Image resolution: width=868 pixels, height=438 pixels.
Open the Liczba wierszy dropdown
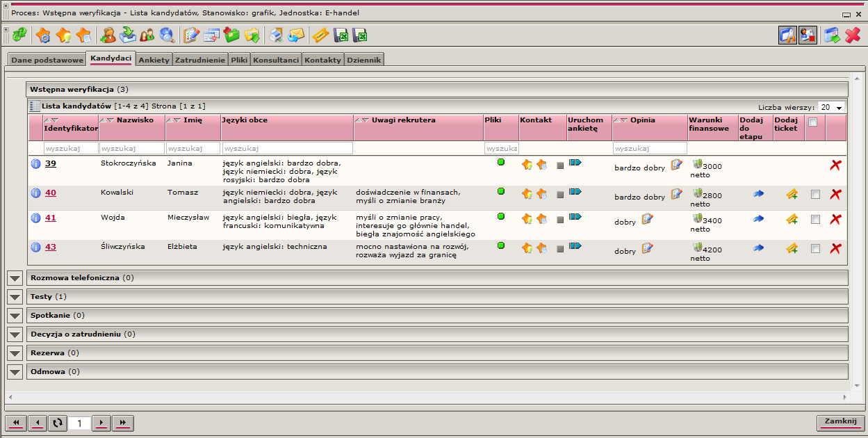coord(831,107)
